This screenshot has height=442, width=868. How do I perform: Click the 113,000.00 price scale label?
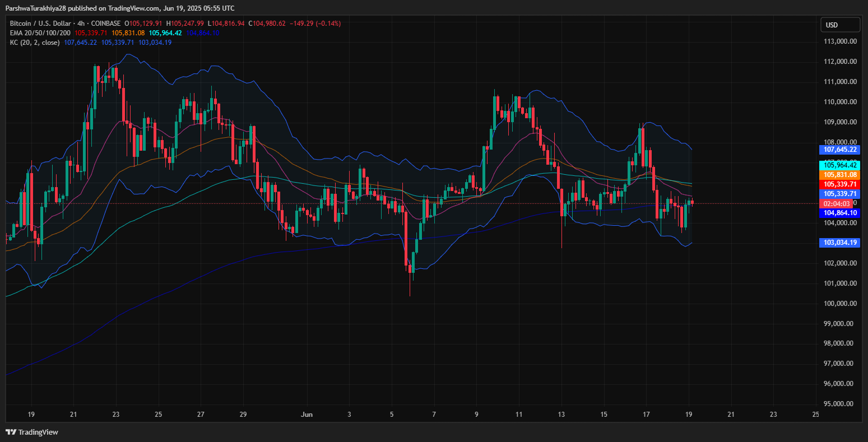[x=839, y=41]
